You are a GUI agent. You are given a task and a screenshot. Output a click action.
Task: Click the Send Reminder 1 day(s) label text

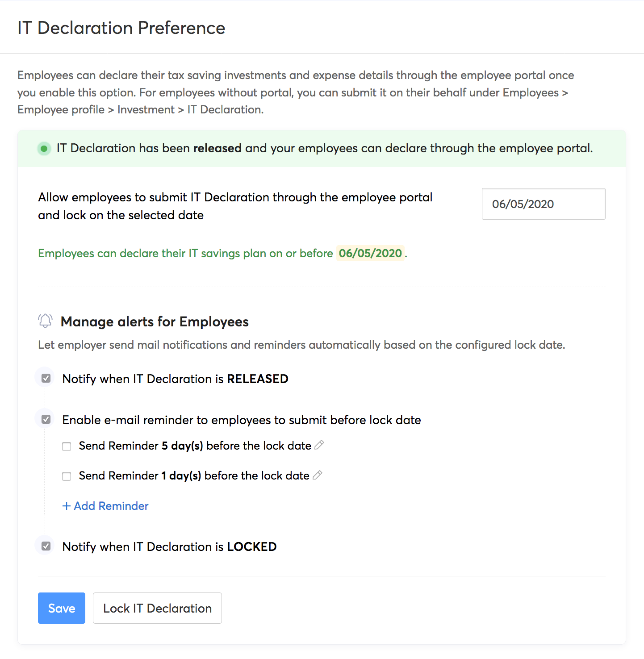click(x=194, y=475)
